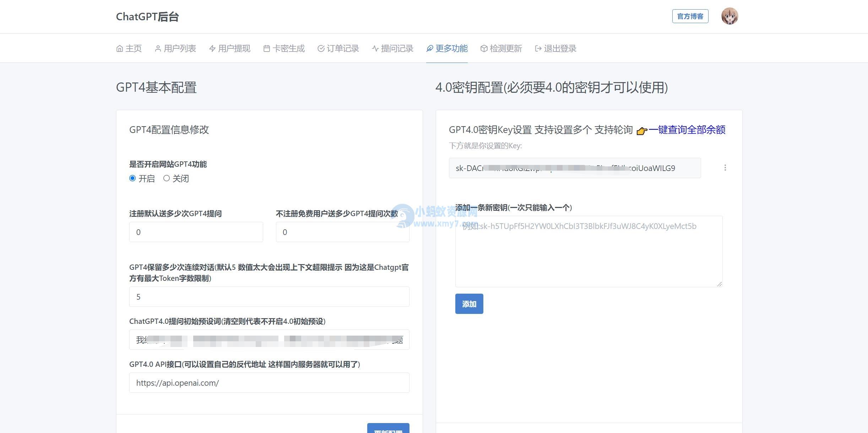Click the feather icon beside 更多功能
The width and height of the screenshot is (868, 433).
tap(430, 49)
